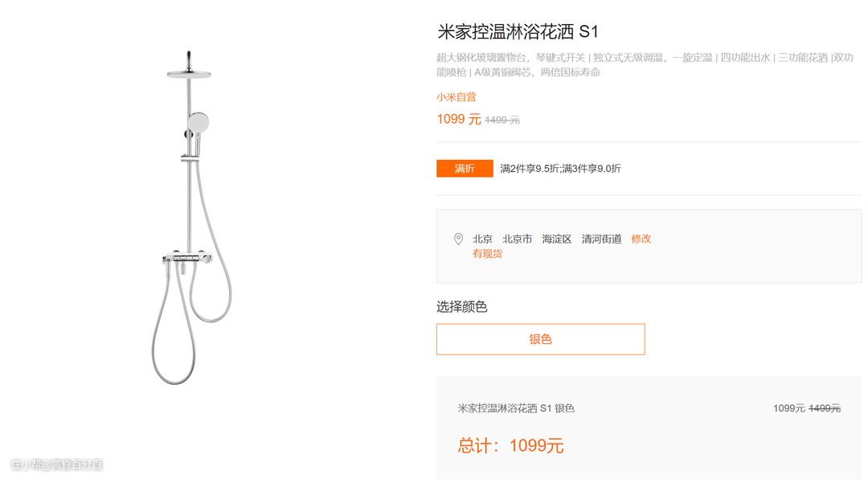The height and width of the screenshot is (483, 868).
Task: Click the 北京市 city text
Action: [517, 239]
